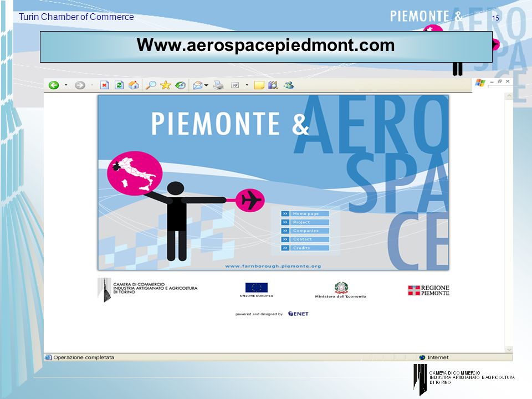The height and width of the screenshot is (399, 532).
Task: Click the Turin Chamber of Commerce header text
Action: pos(76,17)
